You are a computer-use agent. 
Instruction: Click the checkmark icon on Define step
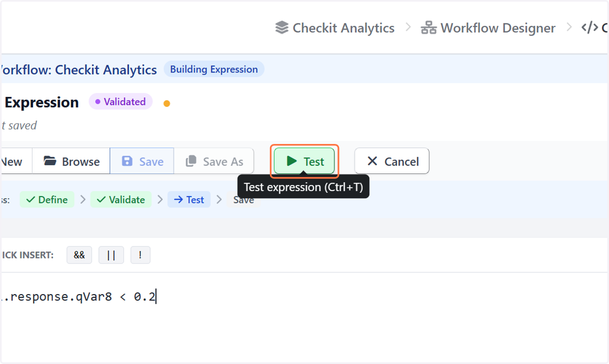coord(30,200)
